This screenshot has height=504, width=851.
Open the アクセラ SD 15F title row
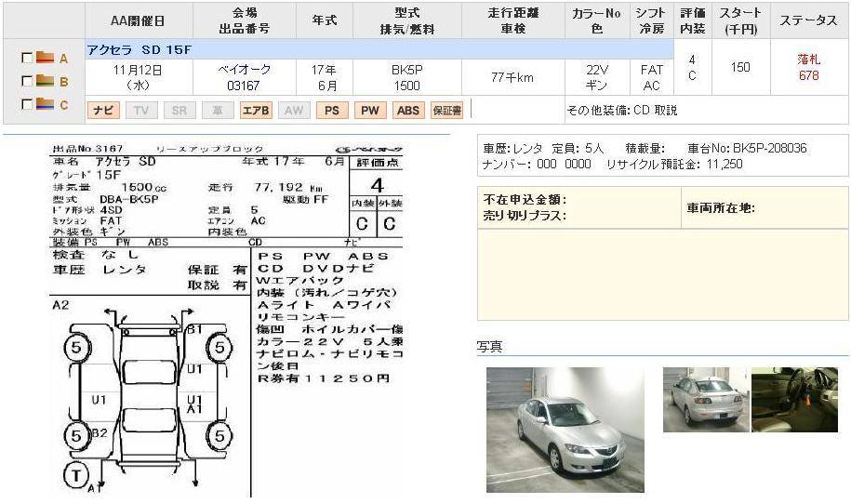379,49
